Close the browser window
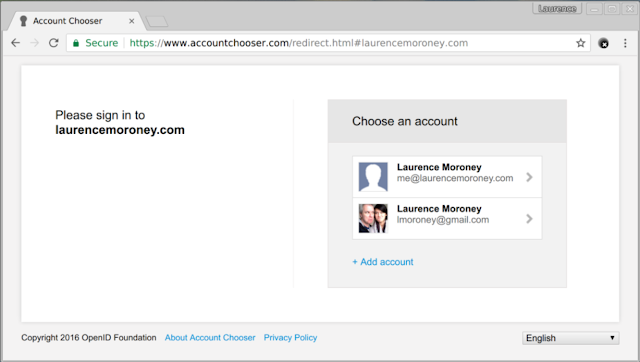The image size is (640, 362). (630, 9)
